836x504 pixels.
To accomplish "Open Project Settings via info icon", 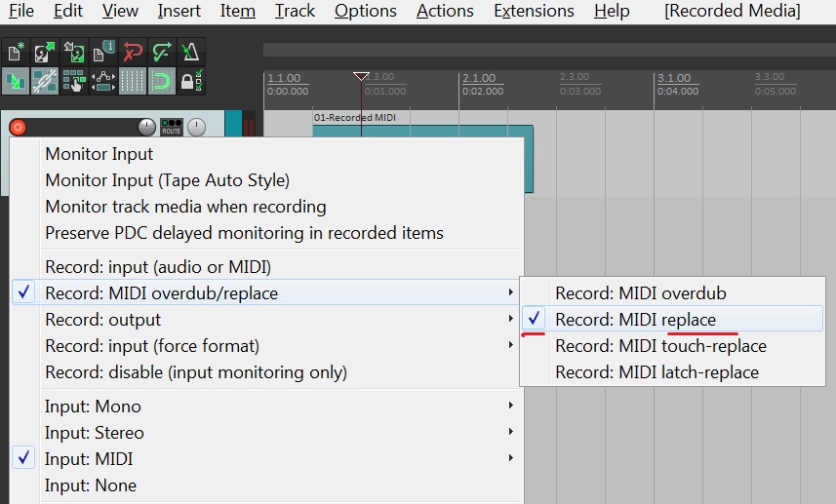I will pyautogui.click(x=102, y=53).
